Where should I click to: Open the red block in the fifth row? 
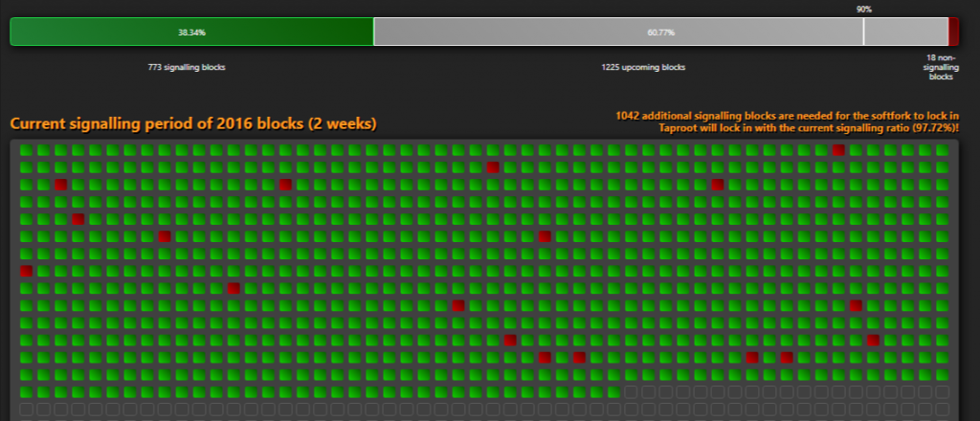click(x=78, y=219)
